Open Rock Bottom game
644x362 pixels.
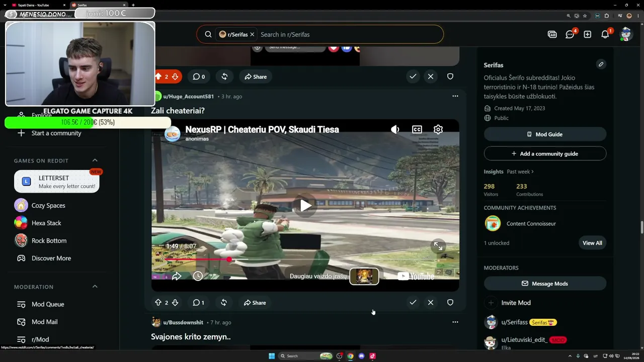pos(49,240)
